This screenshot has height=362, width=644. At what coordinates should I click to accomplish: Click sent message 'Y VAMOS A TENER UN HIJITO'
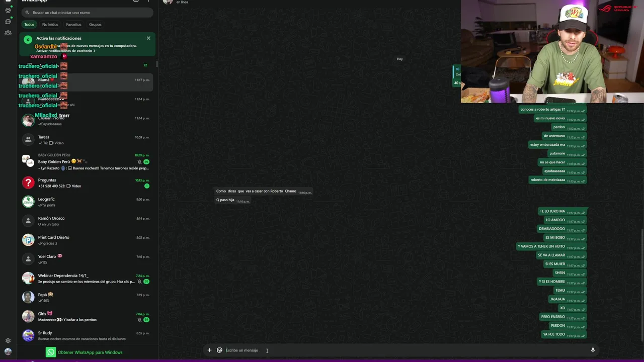[x=551, y=246]
